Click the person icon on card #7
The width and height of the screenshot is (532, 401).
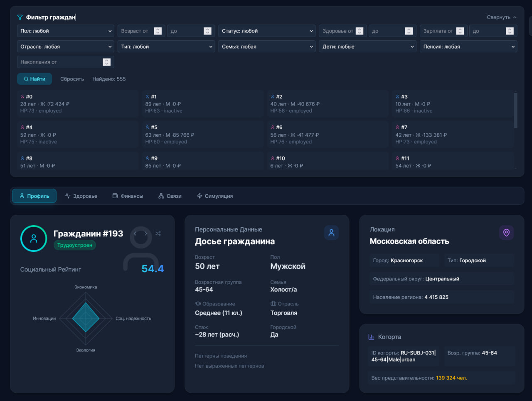pos(398,127)
